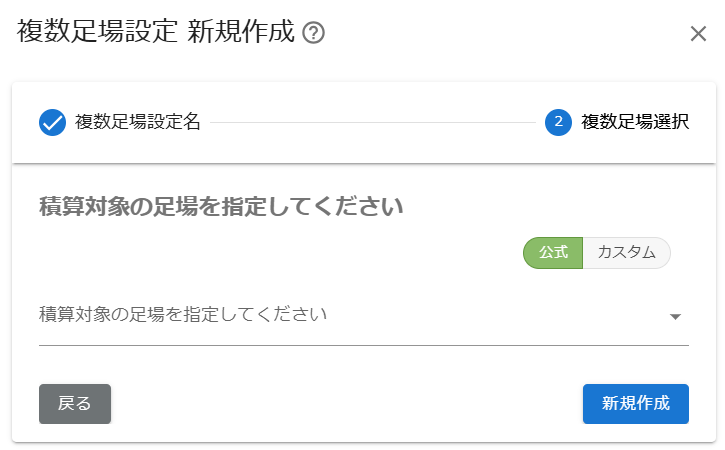Close the dialog with the X icon
This screenshot has width=725, height=450.
tap(698, 34)
